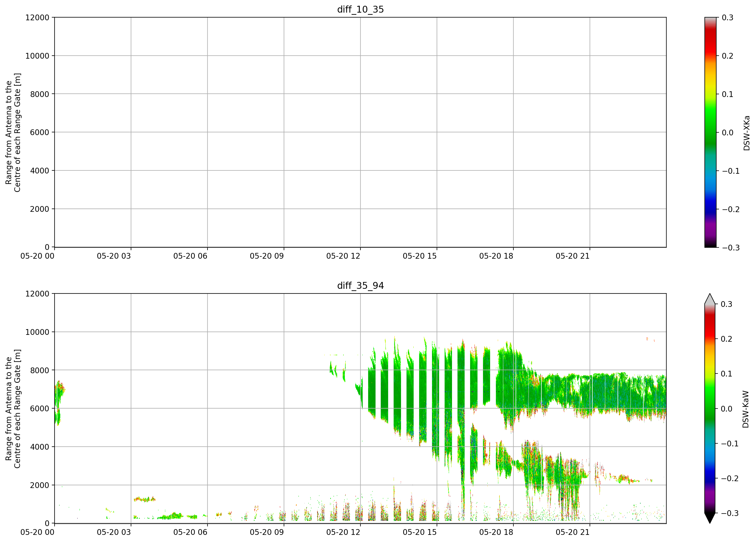Viewport: 756px width, 542px height.
Task: Click the "0.1" tick on DSW-XKa colorbar
Action: point(727,94)
